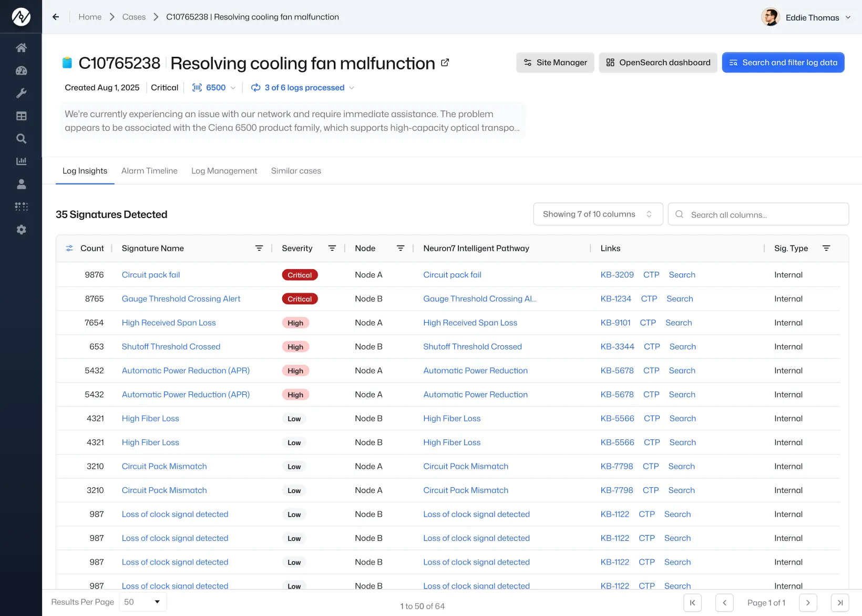Open the settings gear in sidebar
Screen dimensions: 862x616
[x=21, y=230]
